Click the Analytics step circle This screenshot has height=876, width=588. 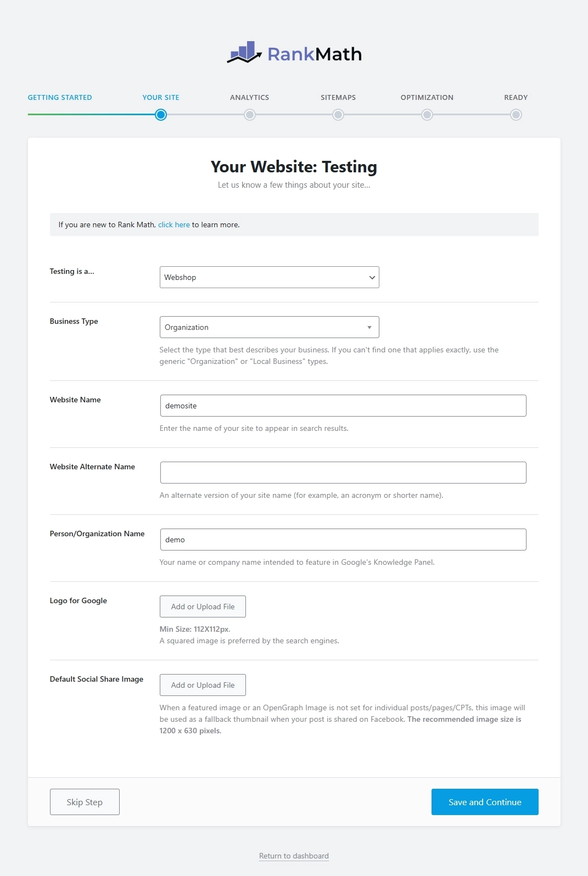[250, 115]
